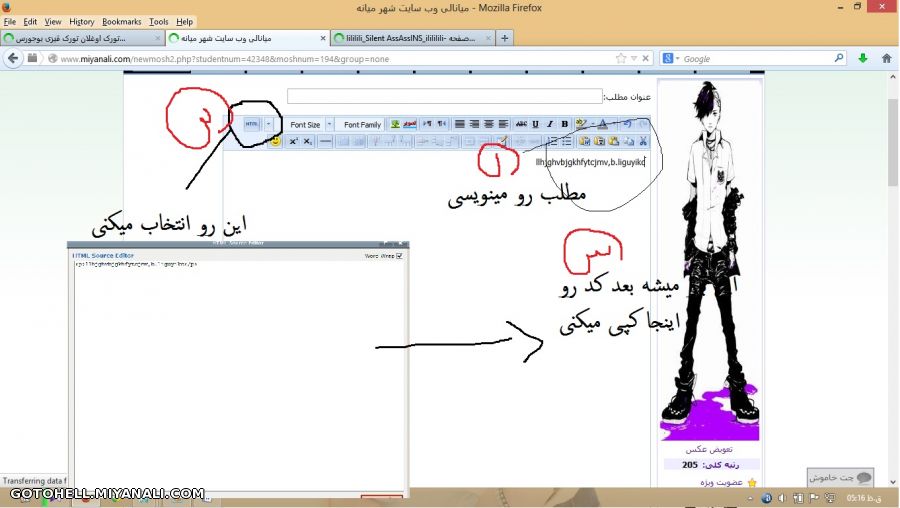Expand arrow next to HTML button
Screen dimensions: 900x508
[x=268, y=124]
